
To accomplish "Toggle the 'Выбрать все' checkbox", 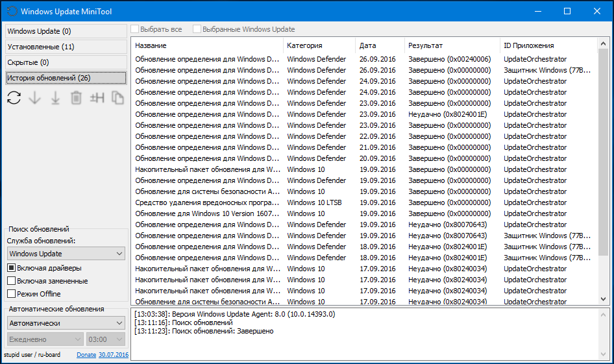I will point(135,29).
